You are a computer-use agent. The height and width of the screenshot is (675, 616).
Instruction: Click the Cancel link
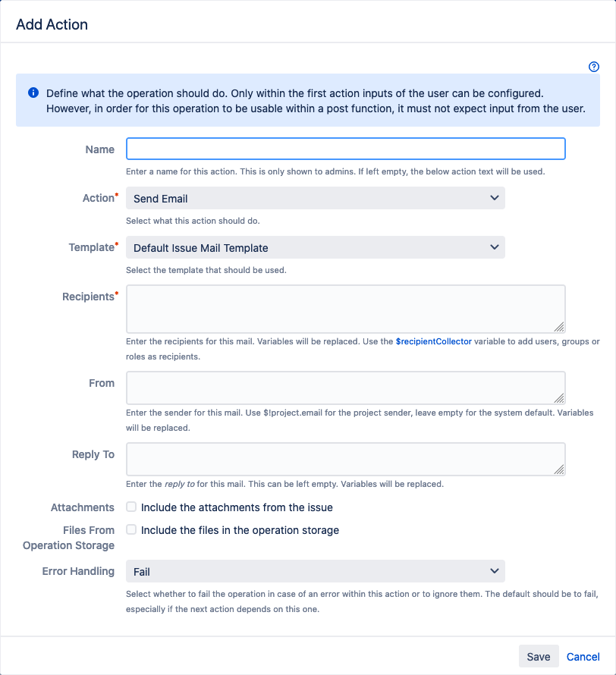tap(583, 657)
